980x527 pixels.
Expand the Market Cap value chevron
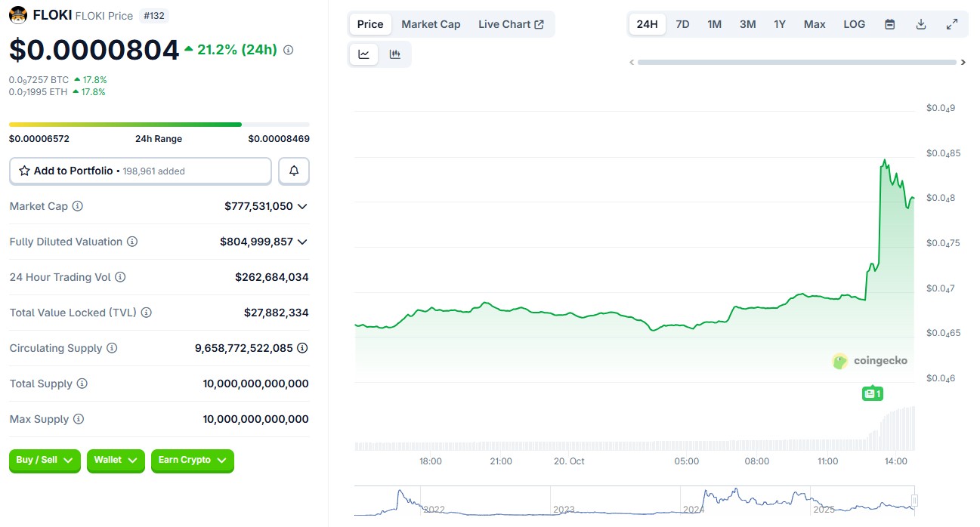[302, 206]
